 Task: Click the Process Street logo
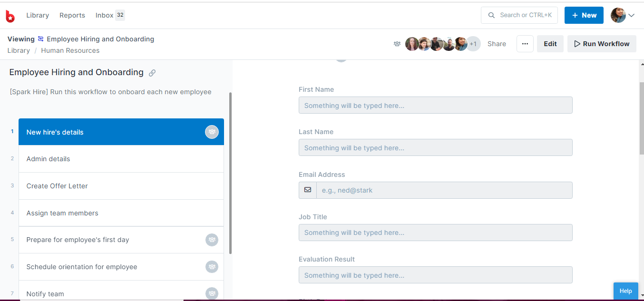(10, 15)
